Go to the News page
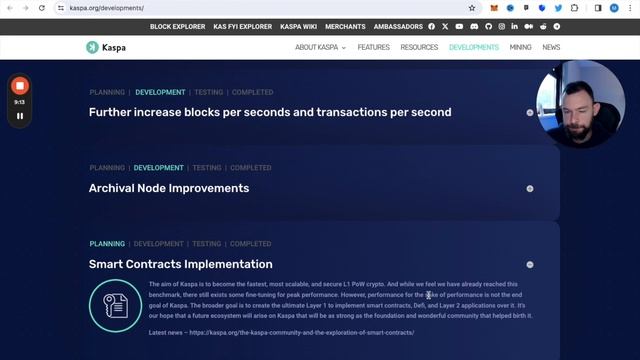640x360 pixels. pyautogui.click(x=551, y=47)
